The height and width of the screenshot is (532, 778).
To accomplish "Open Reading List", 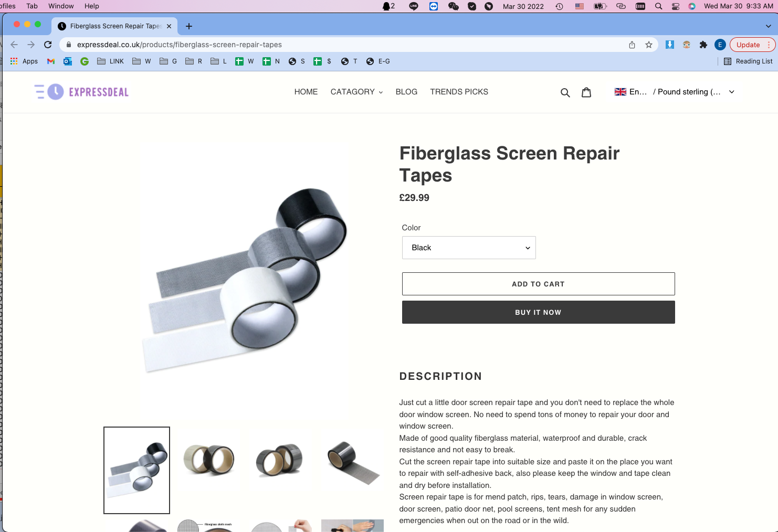I will point(748,61).
